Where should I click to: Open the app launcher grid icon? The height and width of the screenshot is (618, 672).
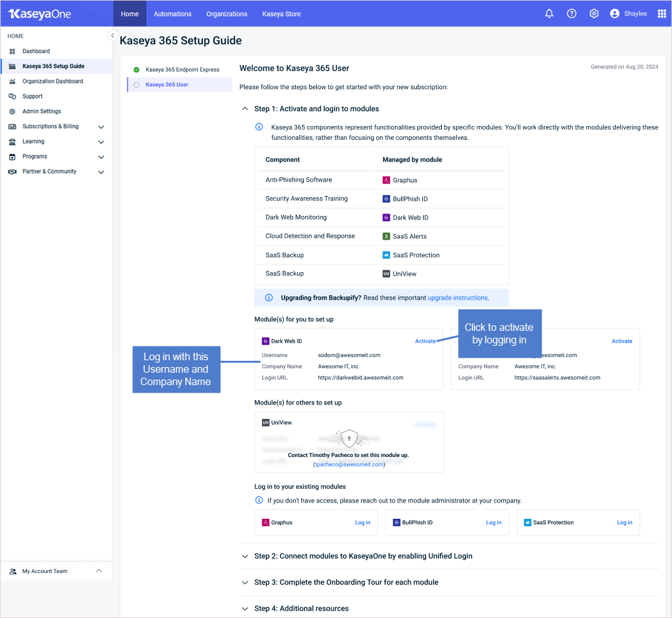coord(662,14)
